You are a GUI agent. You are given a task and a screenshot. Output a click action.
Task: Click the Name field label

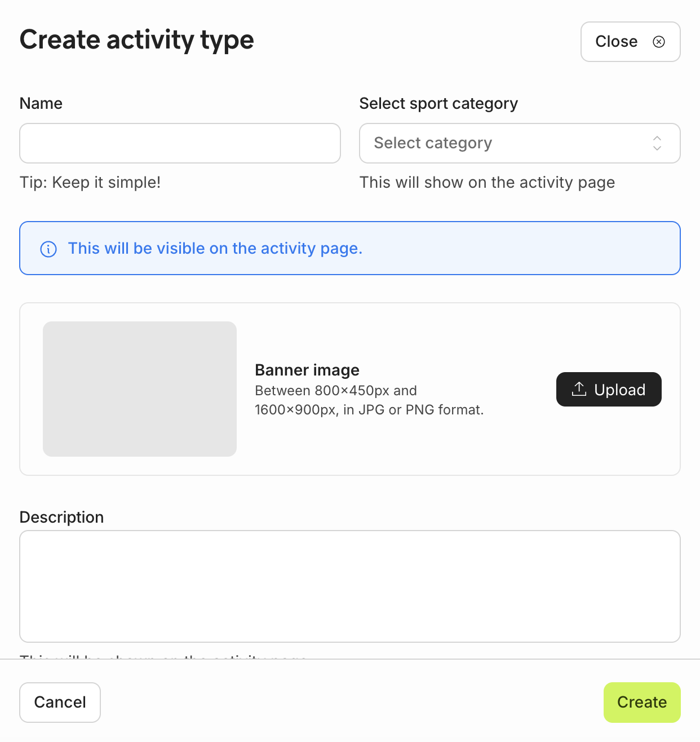coord(41,104)
